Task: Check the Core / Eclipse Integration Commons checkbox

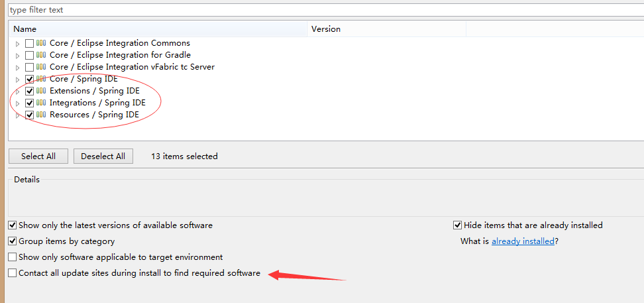Action: click(x=29, y=43)
